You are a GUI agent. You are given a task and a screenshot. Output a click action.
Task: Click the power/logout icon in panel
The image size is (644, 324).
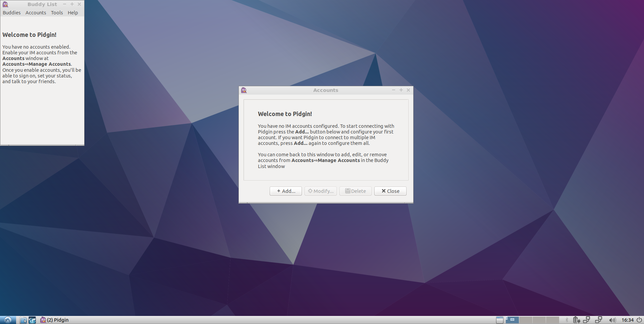pyautogui.click(x=639, y=320)
